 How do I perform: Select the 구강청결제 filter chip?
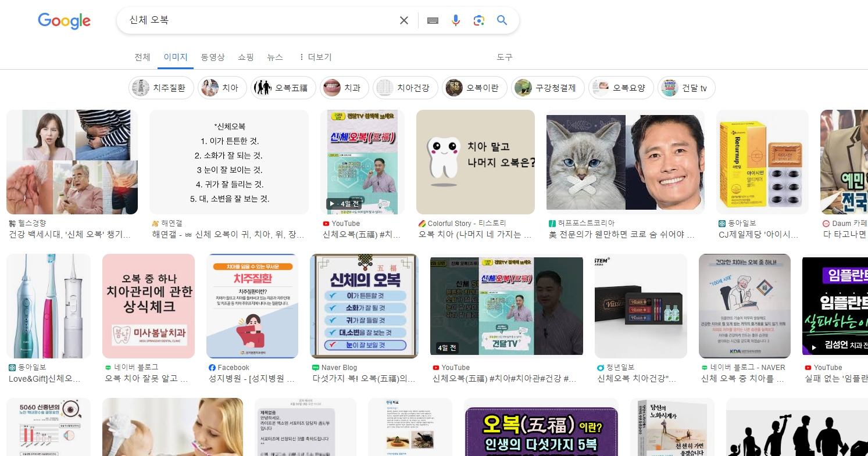tap(548, 88)
